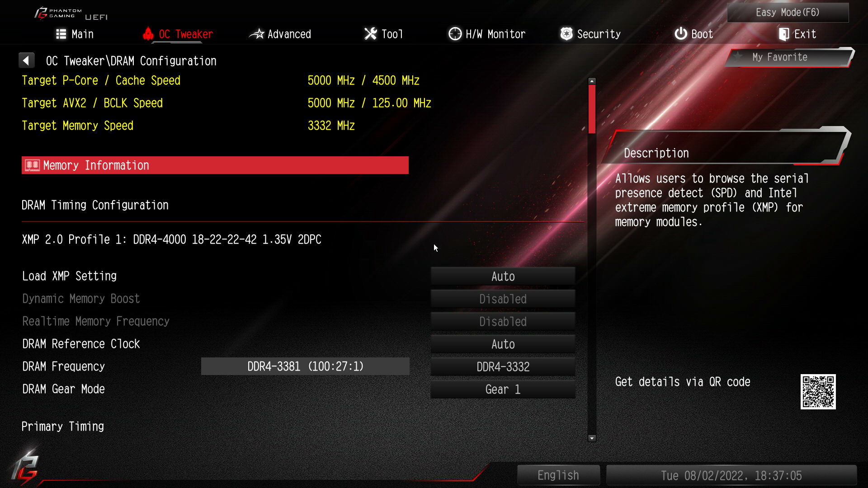868x488 pixels.
Task: Navigate to the Boot tab
Action: pos(695,34)
